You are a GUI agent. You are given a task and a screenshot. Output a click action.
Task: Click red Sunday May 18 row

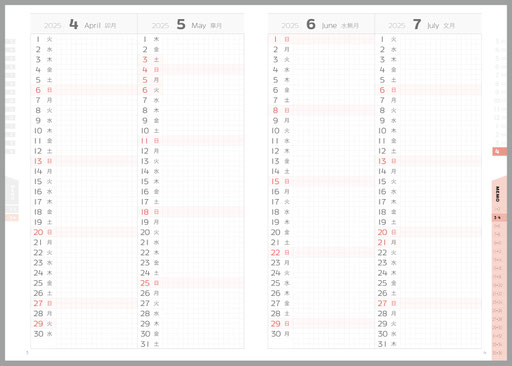click(191, 212)
